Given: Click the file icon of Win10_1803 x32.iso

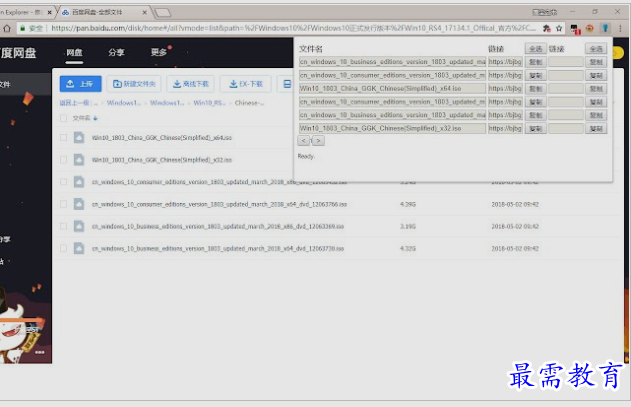Looking at the screenshot, I should tap(79, 160).
